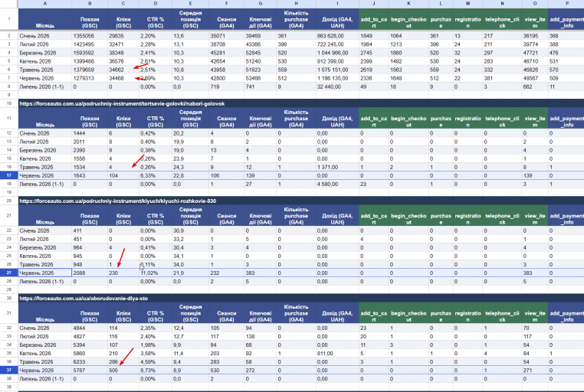Viewport: 584px width, 392px height.
Task: Click cell with clicks value 104
Action: 123,175
